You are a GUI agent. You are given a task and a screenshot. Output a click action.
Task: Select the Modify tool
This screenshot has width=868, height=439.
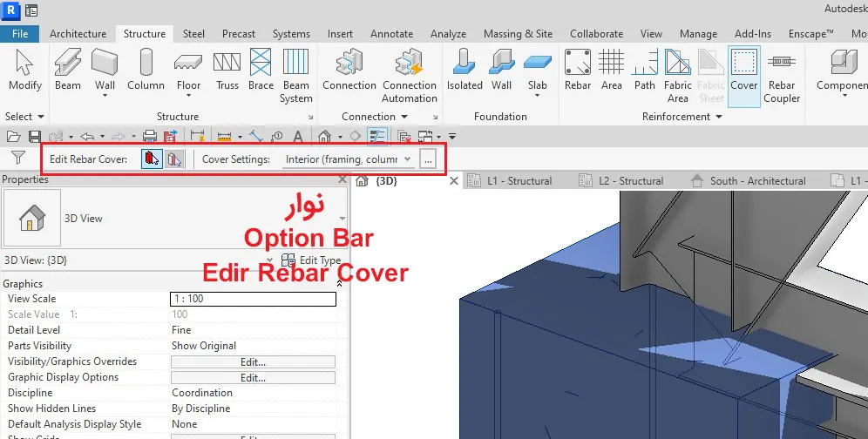(x=25, y=70)
